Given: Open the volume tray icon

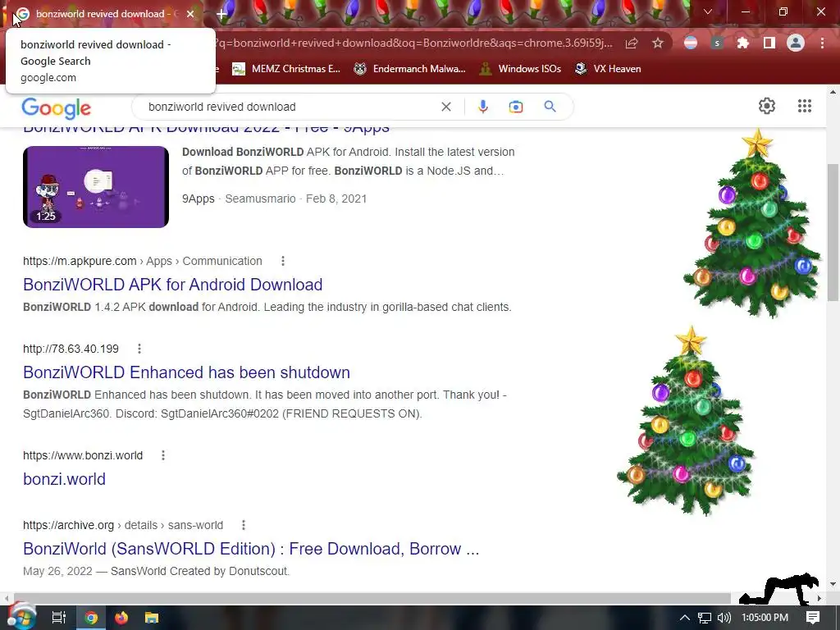Looking at the screenshot, I should click(724, 618).
